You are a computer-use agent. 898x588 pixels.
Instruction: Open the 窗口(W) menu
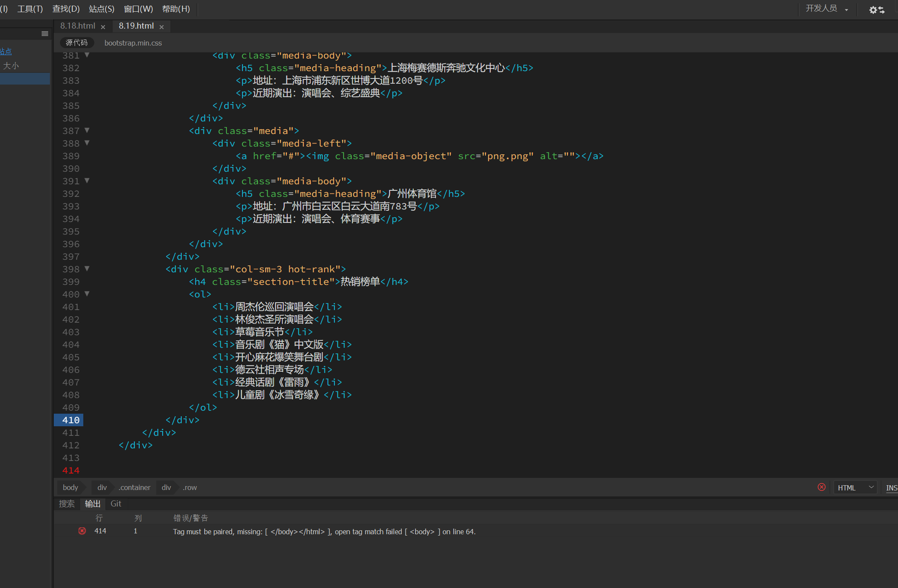138,9
